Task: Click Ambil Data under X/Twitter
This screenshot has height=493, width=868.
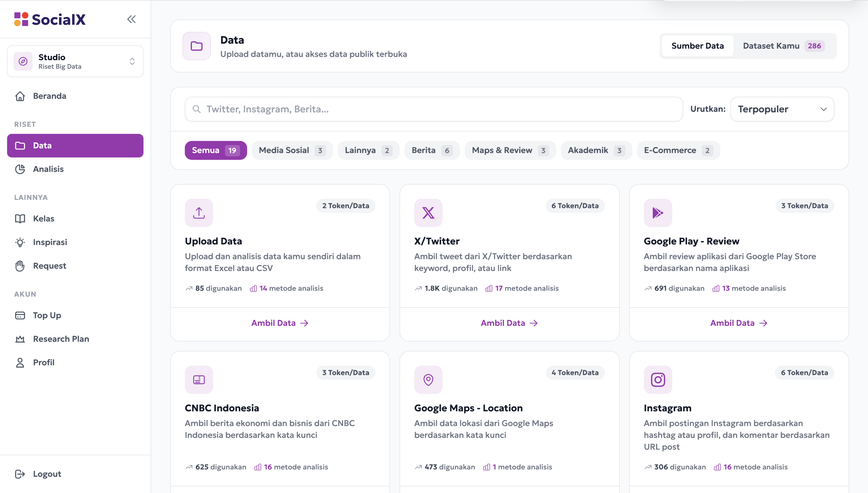Action: 509,323
